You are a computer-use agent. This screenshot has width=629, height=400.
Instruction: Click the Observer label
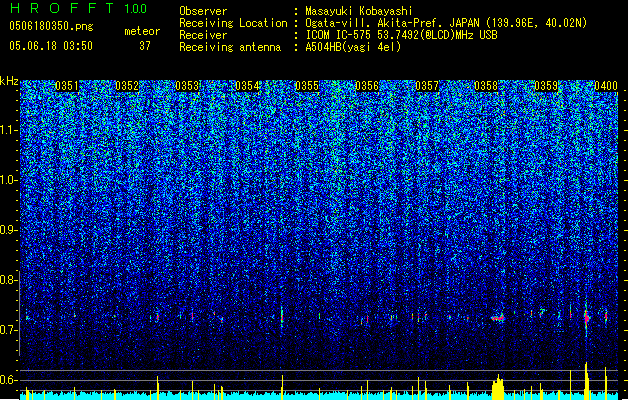(203, 11)
